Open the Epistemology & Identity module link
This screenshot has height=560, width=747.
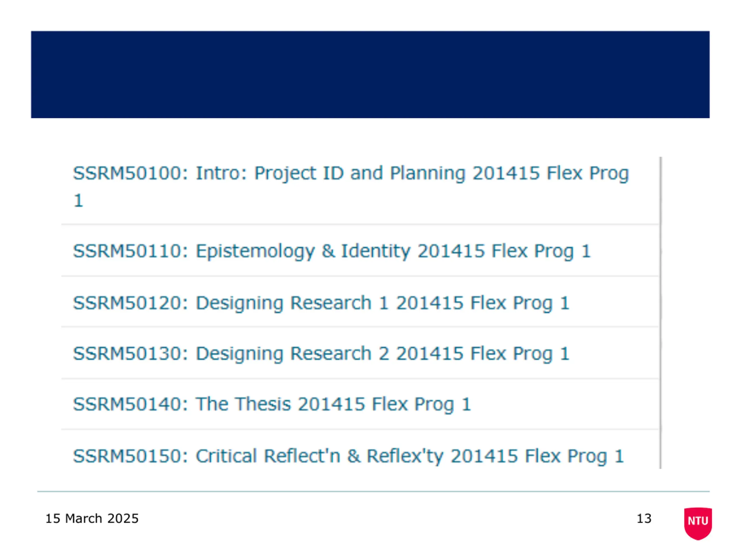pyautogui.click(x=331, y=251)
